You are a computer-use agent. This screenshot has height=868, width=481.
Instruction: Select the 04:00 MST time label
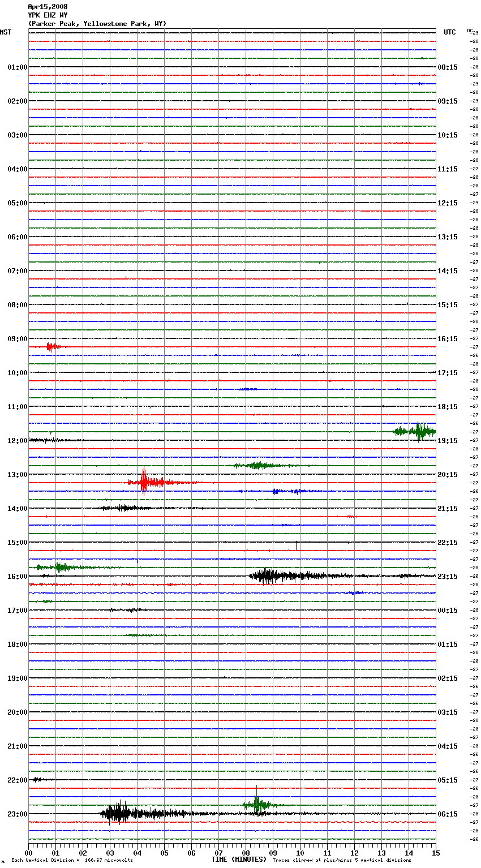click(x=18, y=169)
